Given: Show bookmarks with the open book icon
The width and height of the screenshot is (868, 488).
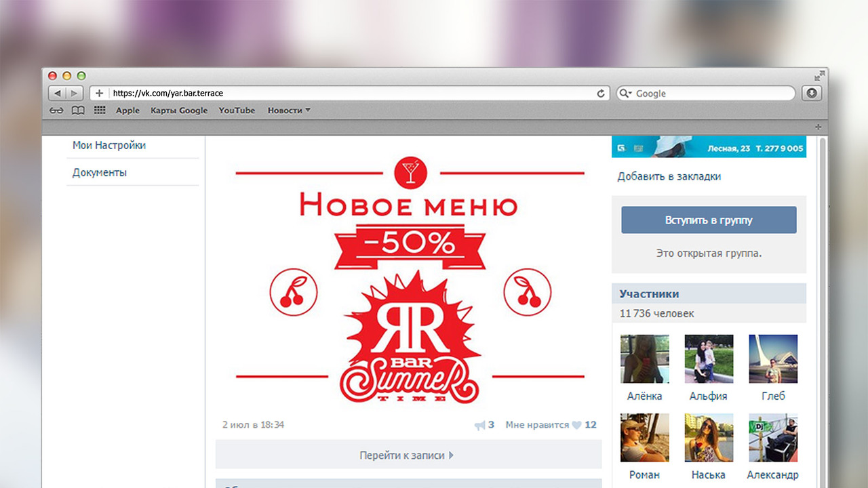Looking at the screenshot, I should (78, 110).
